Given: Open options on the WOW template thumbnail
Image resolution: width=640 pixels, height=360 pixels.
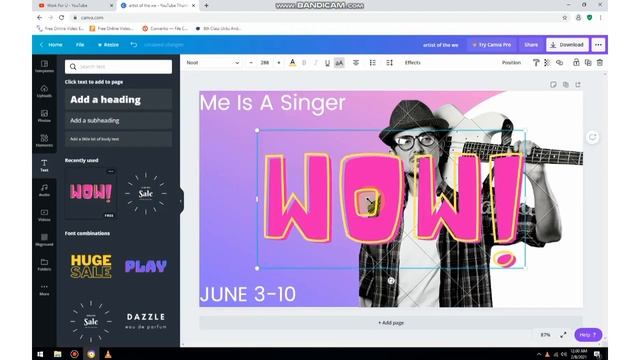Looking at the screenshot, I should pos(111,172).
